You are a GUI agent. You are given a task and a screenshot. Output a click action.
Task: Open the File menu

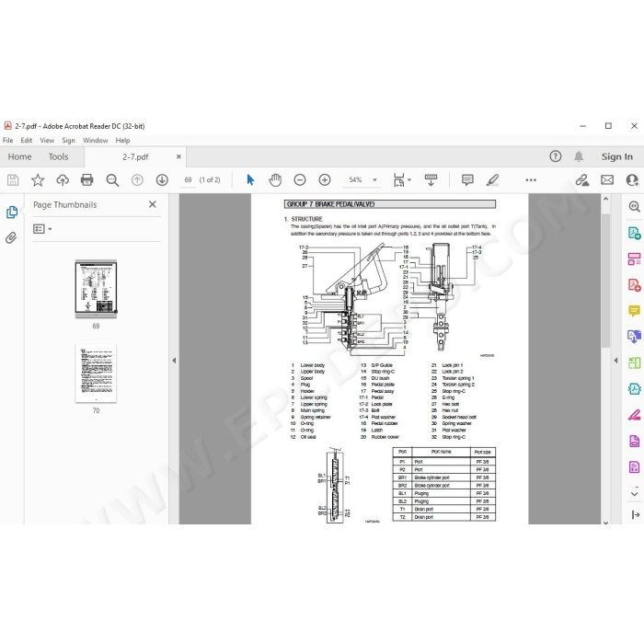(x=7, y=140)
